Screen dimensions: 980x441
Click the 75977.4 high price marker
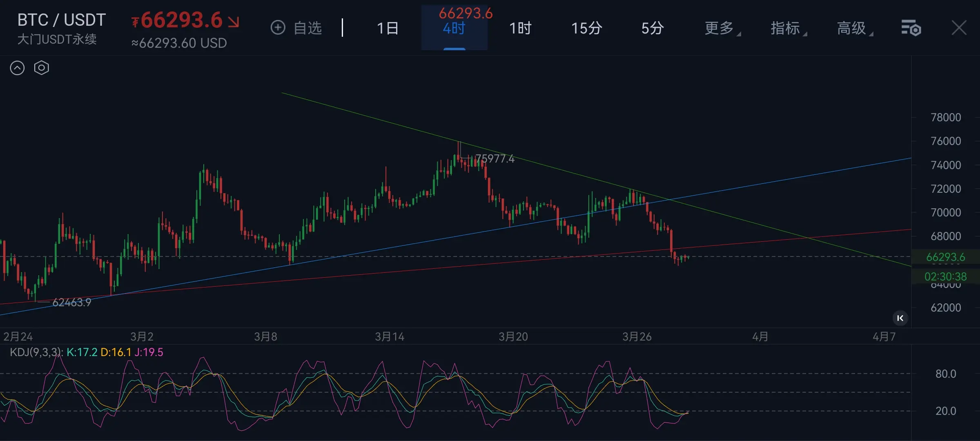[494, 158]
